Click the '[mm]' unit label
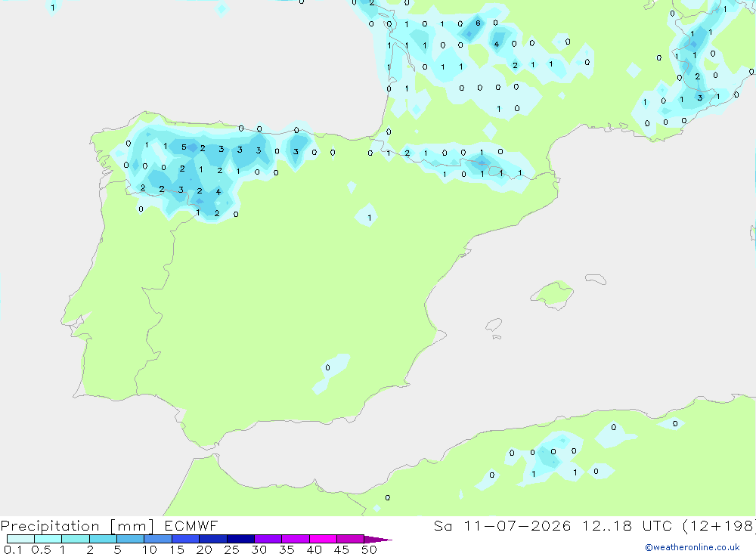756x554 pixels. pyautogui.click(x=132, y=526)
